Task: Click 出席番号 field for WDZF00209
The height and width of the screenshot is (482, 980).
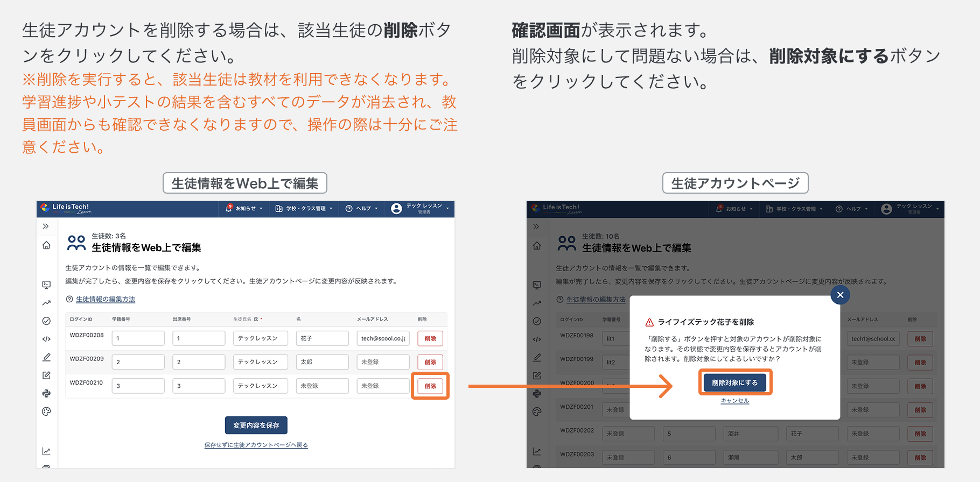Action: pyautogui.click(x=199, y=362)
